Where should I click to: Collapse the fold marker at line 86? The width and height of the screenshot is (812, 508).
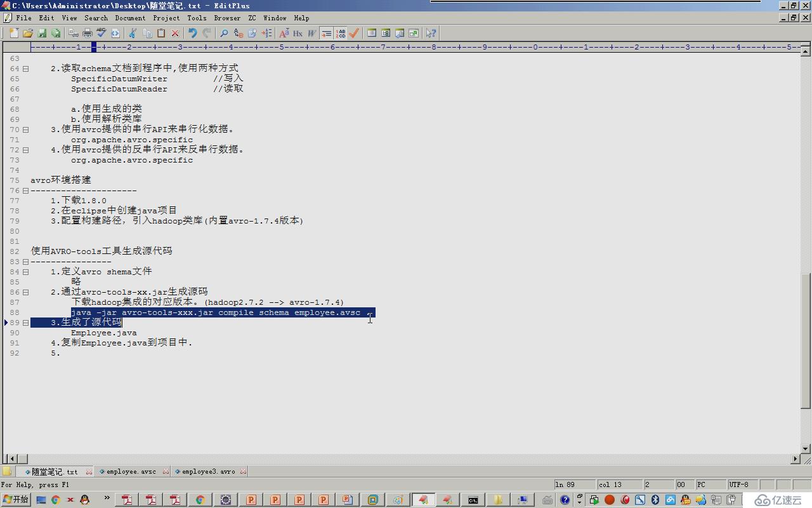tap(26, 292)
